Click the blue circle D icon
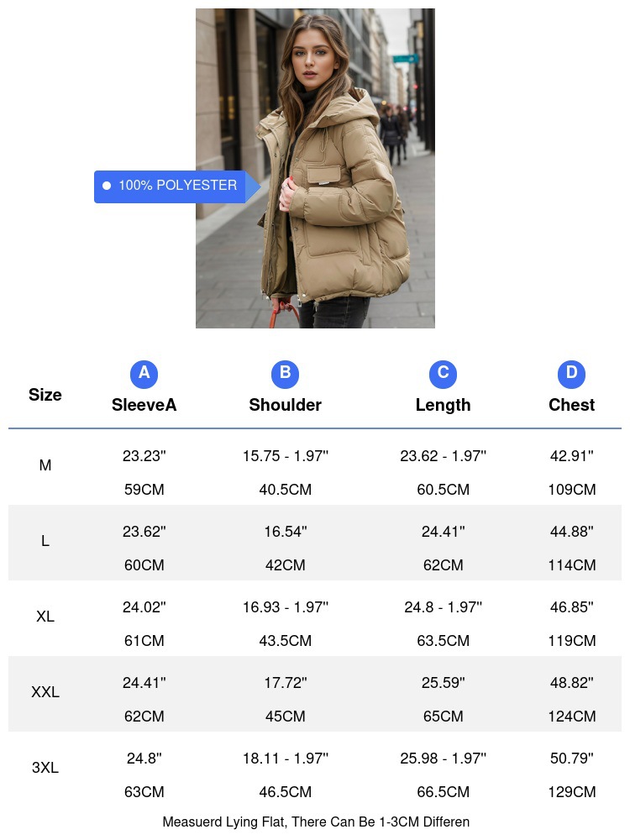The height and width of the screenshot is (840, 630). tap(571, 374)
